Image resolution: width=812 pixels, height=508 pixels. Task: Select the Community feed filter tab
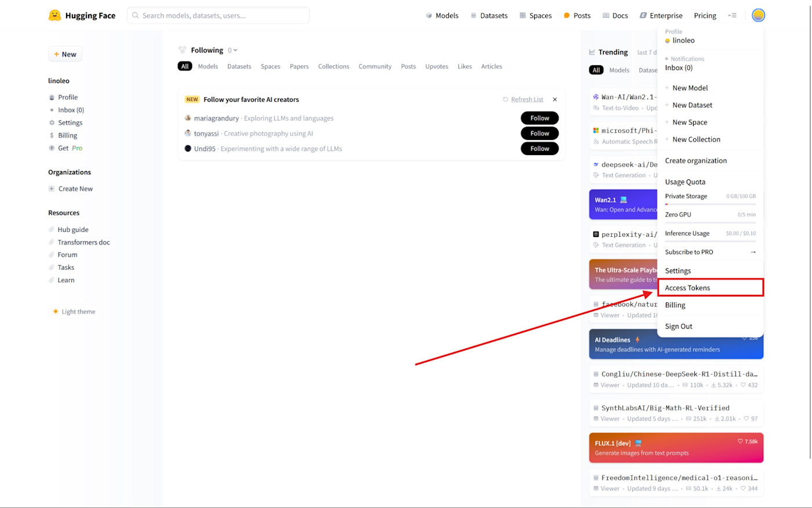(375, 66)
